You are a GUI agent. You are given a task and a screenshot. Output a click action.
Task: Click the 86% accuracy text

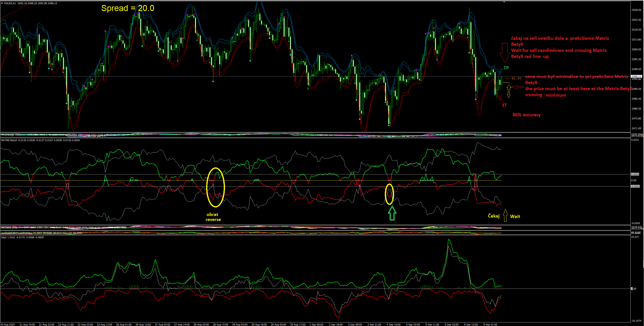(x=526, y=115)
